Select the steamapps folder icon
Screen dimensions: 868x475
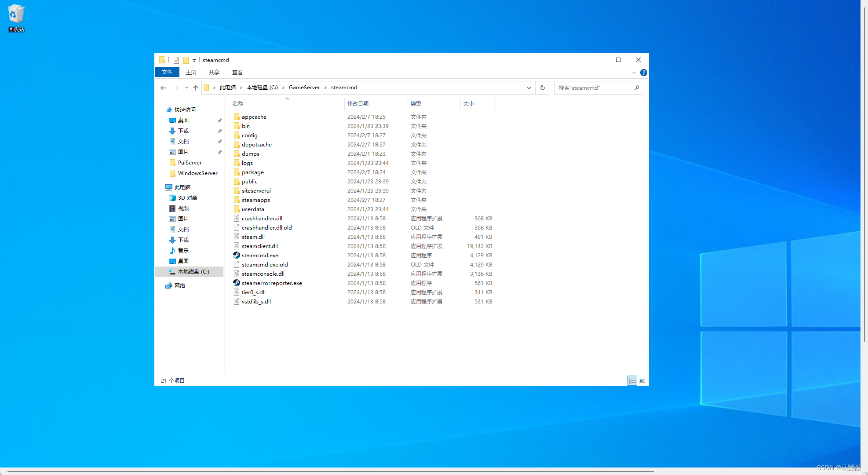237,200
